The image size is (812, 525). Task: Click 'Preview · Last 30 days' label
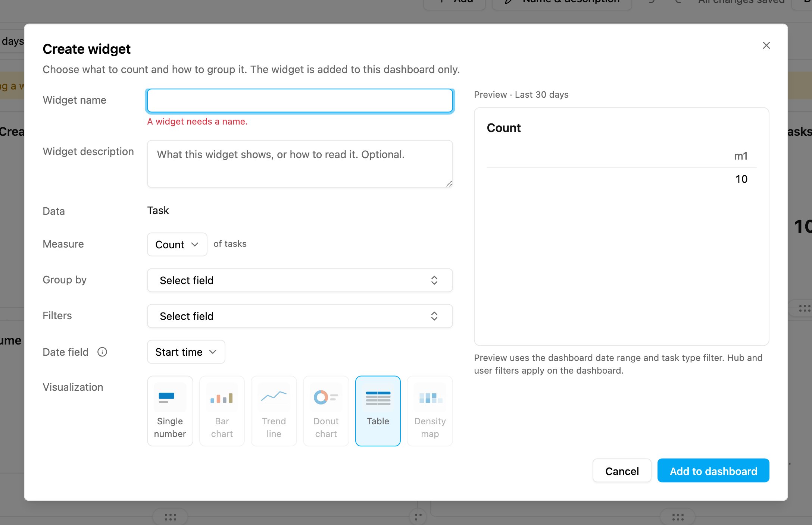(x=521, y=95)
